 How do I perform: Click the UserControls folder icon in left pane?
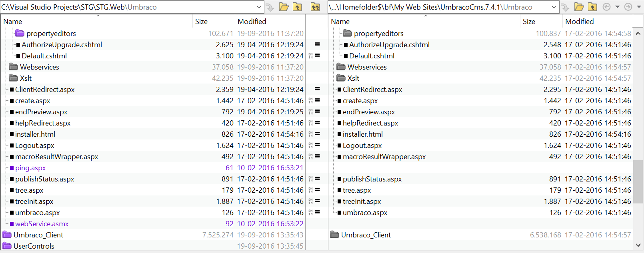click(x=7, y=246)
